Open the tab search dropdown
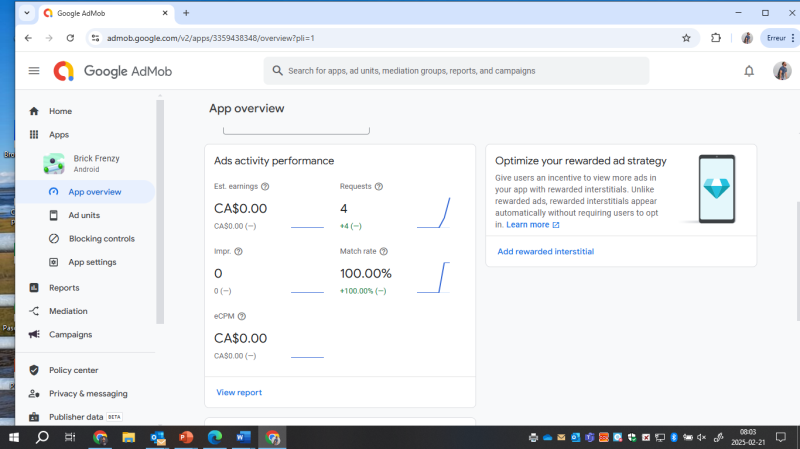Viewport: 800px width, 449px height. (27, 13)
